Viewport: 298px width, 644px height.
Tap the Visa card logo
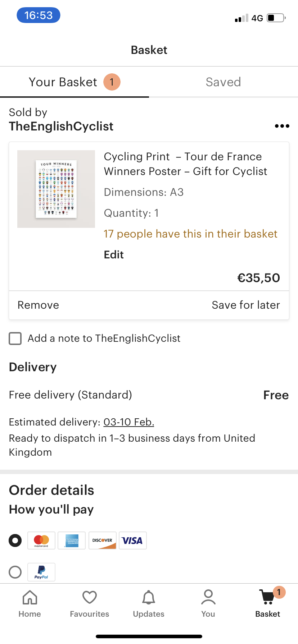click(x=132, y=540)
